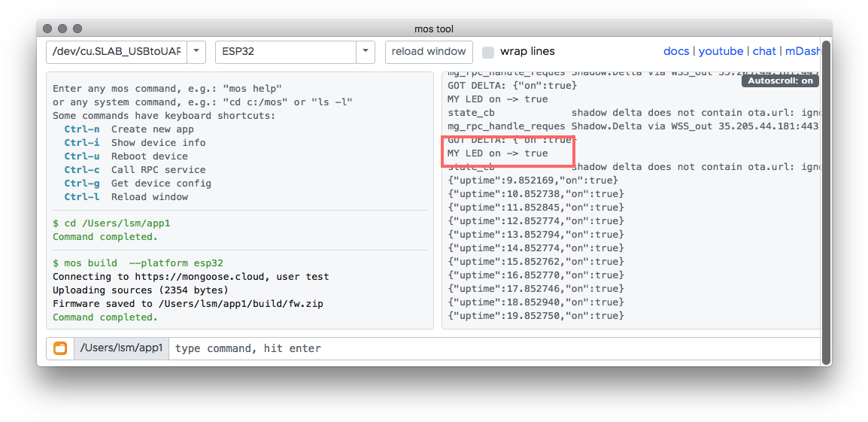Open the youtube link
Screen dimensions: 868x422
pyautogui.click(x=721, y=51)
